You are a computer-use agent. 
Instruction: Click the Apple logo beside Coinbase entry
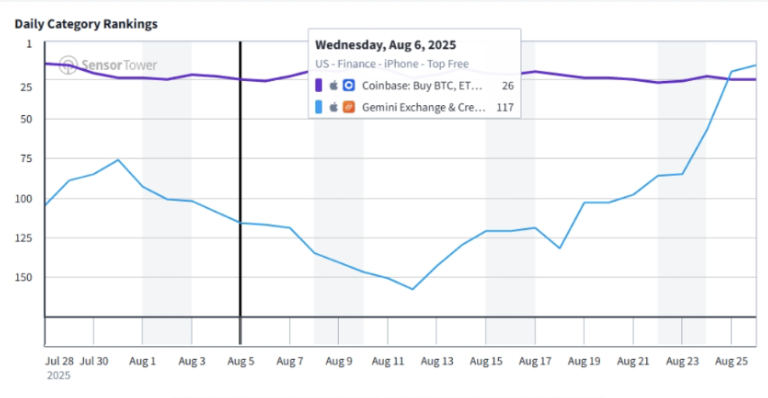coord(334,86)
